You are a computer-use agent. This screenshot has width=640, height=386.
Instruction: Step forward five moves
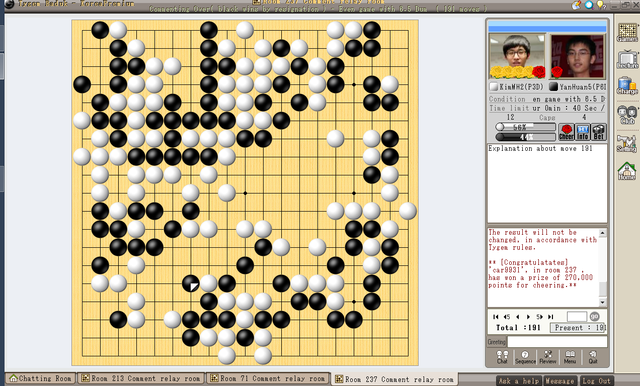tap(539, 317)
